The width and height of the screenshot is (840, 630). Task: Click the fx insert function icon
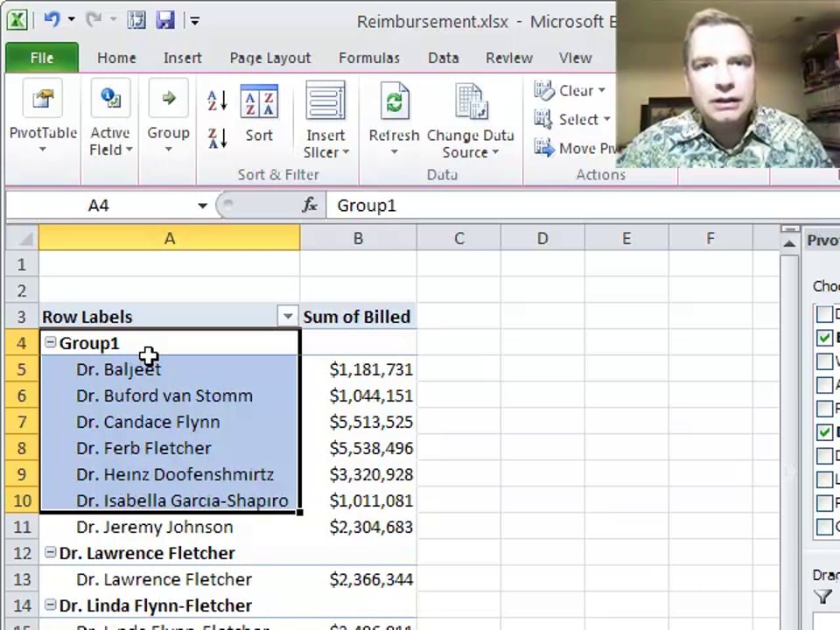click(310, 205)
